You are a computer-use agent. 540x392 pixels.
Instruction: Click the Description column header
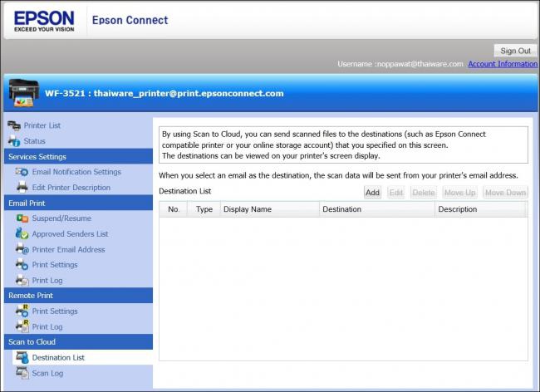[x=481, y=209]
